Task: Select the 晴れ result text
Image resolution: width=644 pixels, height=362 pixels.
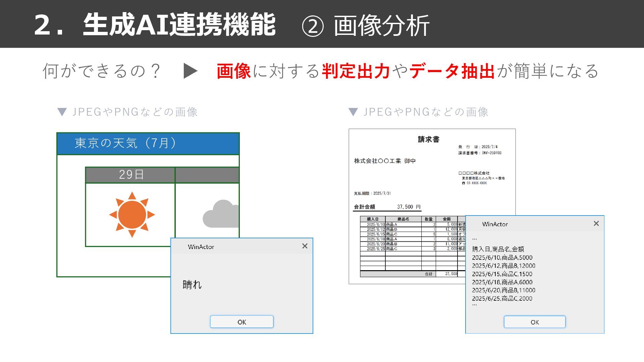Action: coord(192,285)
